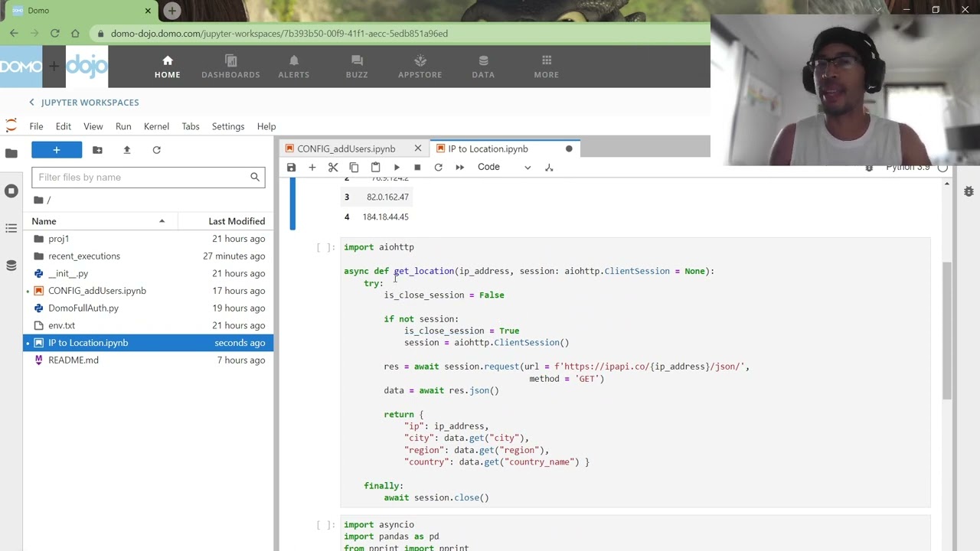The height and width of the screenshot is (551, 980).
Task: Click the Domo logo
Action: 21,67
